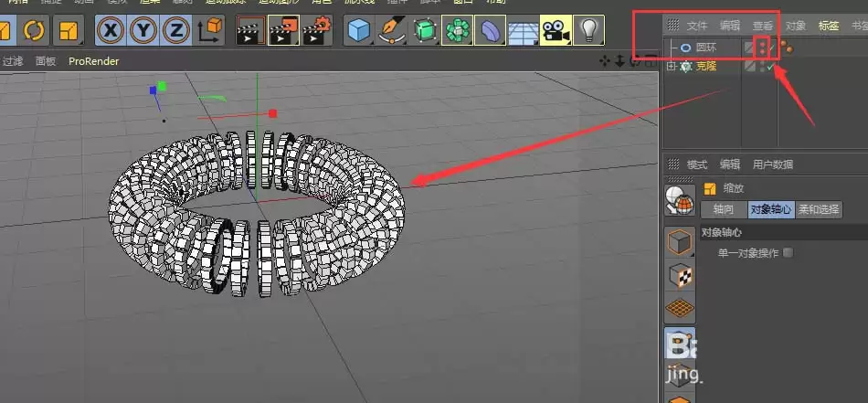Add a Cube primitive object

(x=359, y=30)
